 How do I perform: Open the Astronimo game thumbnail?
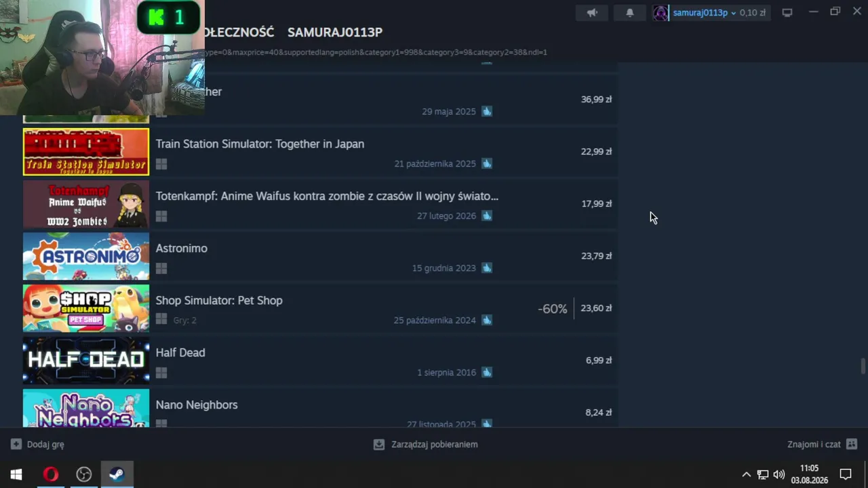point(86,256)
